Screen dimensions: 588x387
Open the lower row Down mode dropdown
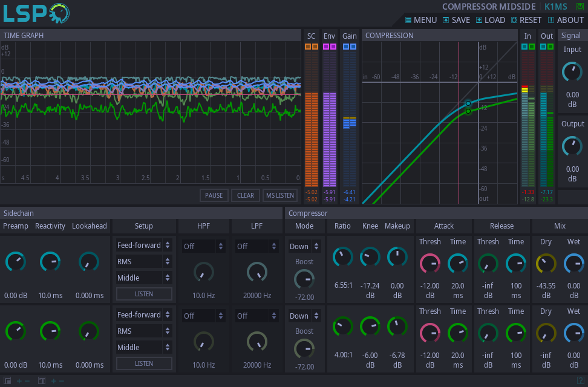(x=304, y=316)
